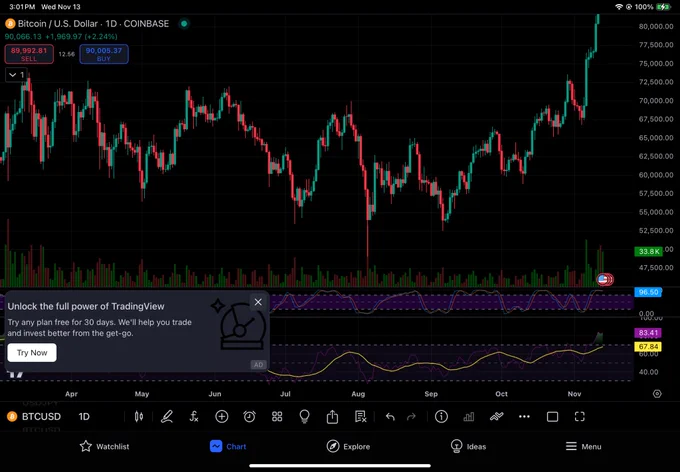The width and height of the screenshot is (680, 472).
Task: Tap the blue BUY price button
Action: coord(104,54)
